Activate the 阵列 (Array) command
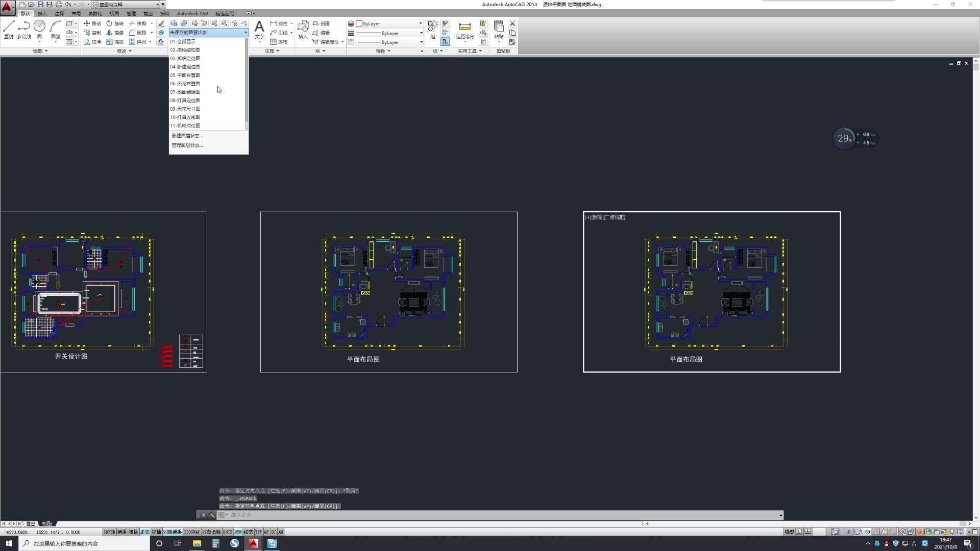The image size is (980, 551). pyautogui.click(x=138, y=42)
